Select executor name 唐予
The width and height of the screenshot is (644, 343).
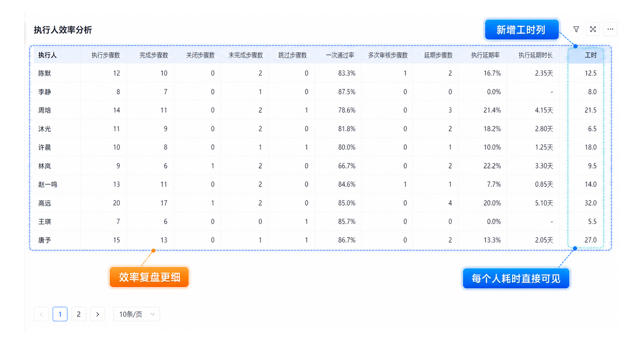[45, 240]
